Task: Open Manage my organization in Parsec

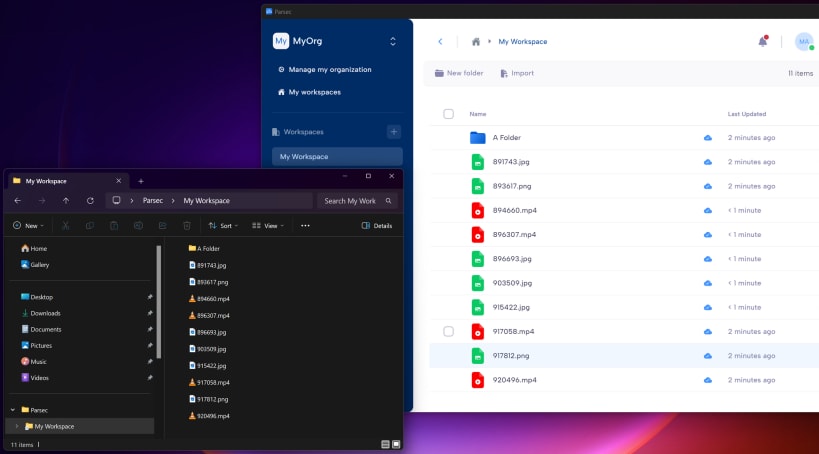Action: click(324, 69)
